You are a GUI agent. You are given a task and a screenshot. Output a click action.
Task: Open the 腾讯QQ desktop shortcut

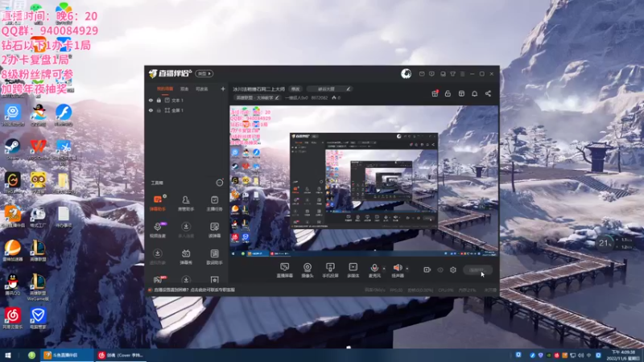point(13,285)
